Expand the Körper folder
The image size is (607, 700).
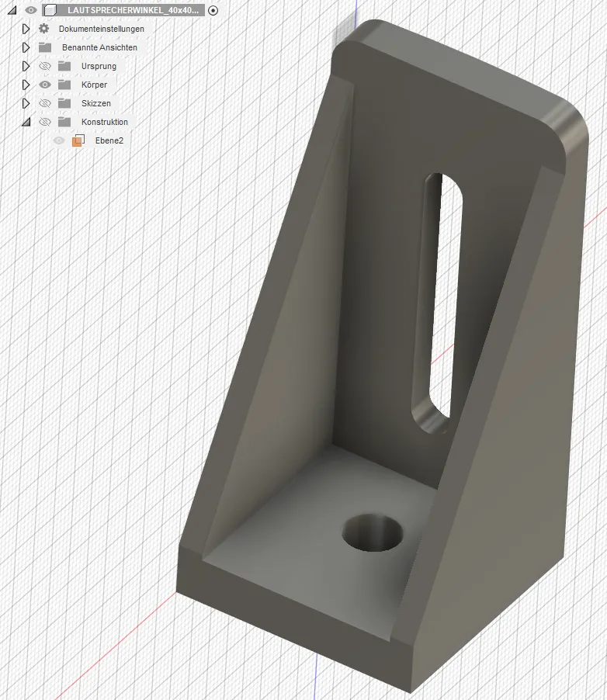click(x=26, y=85)
